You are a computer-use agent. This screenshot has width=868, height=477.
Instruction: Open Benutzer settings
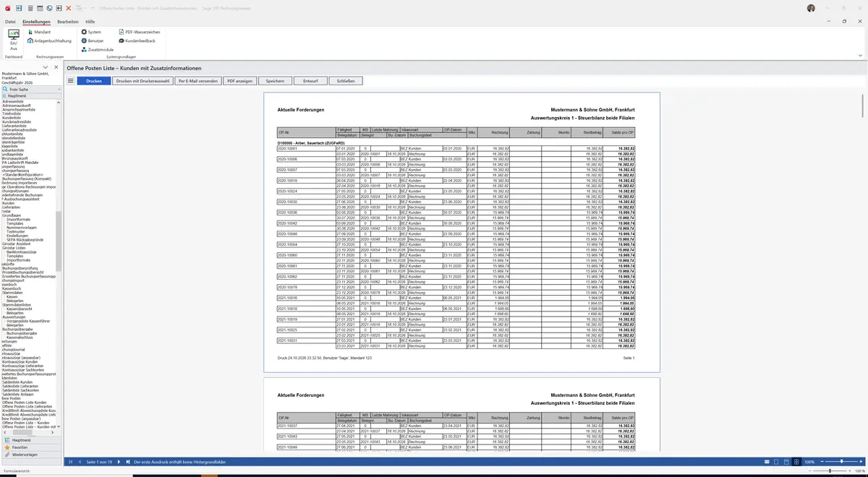93,41
